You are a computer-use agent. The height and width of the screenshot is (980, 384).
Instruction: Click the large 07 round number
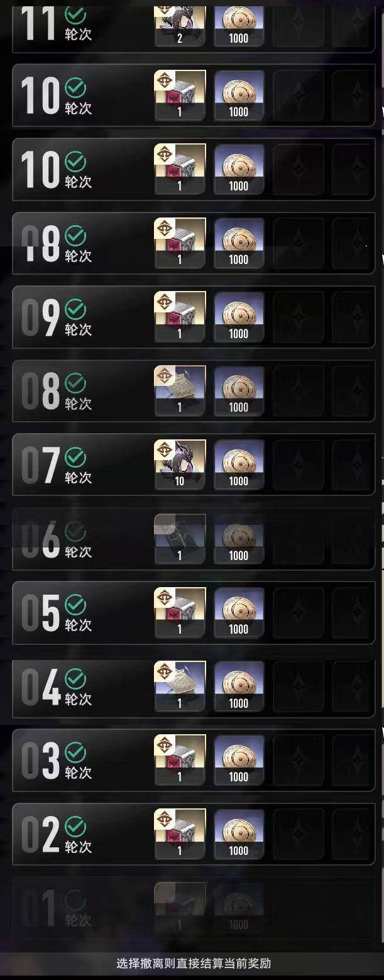41,465
